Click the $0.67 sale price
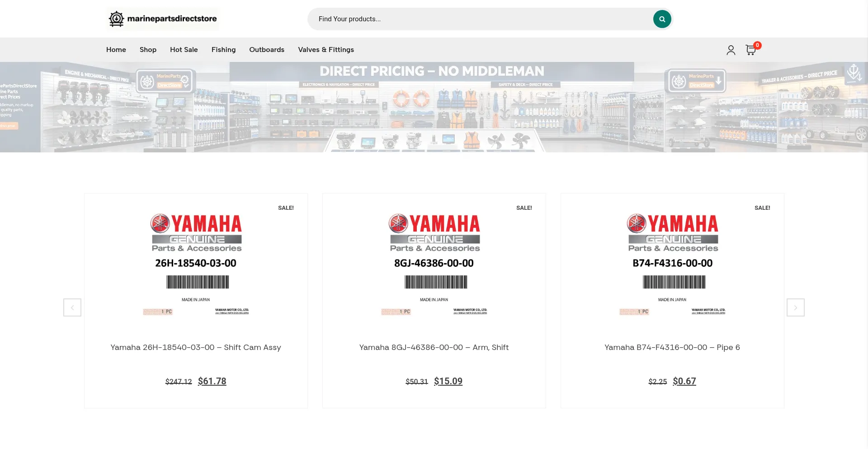This screenshot has height=449, width=868. click(x=684, y=381)
